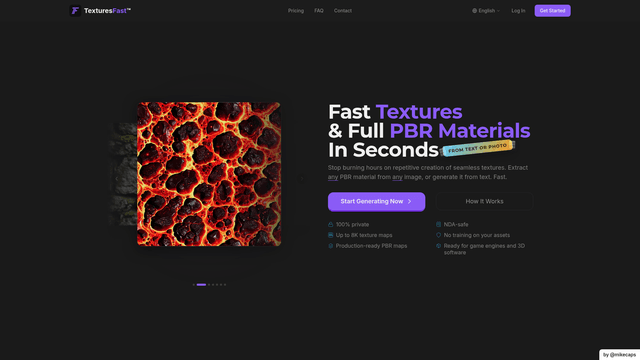Click the icon beside Up to 8K texture maps
Screen dimensions: 640x360
tap(331, 235)
